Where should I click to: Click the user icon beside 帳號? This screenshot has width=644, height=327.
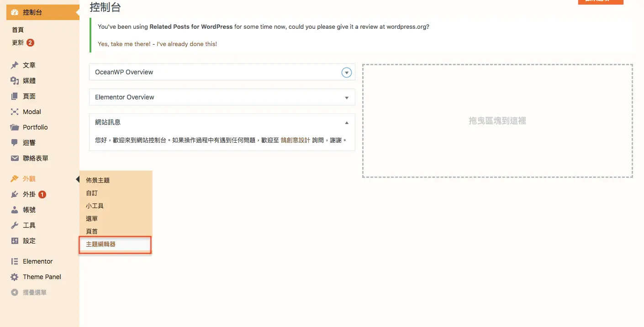15,210
